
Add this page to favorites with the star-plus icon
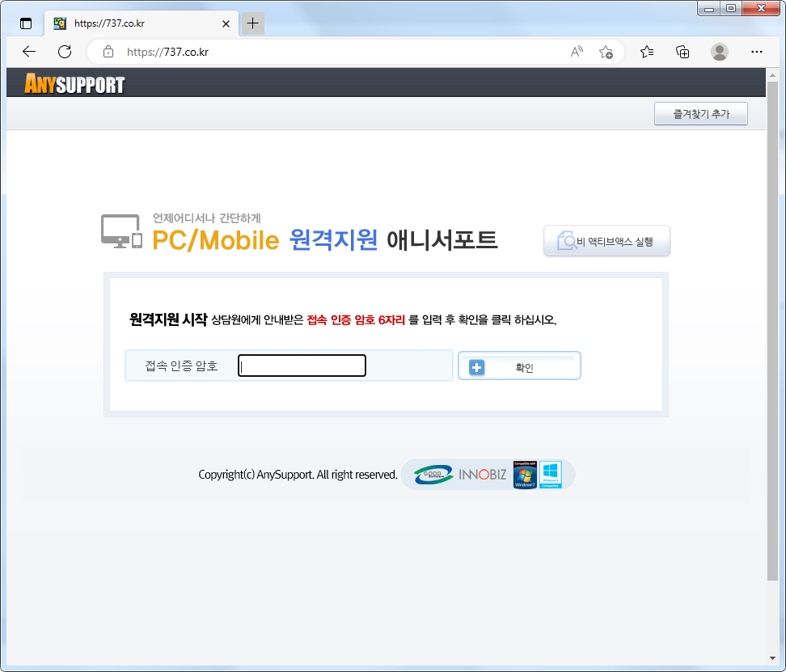click(606, 52)
